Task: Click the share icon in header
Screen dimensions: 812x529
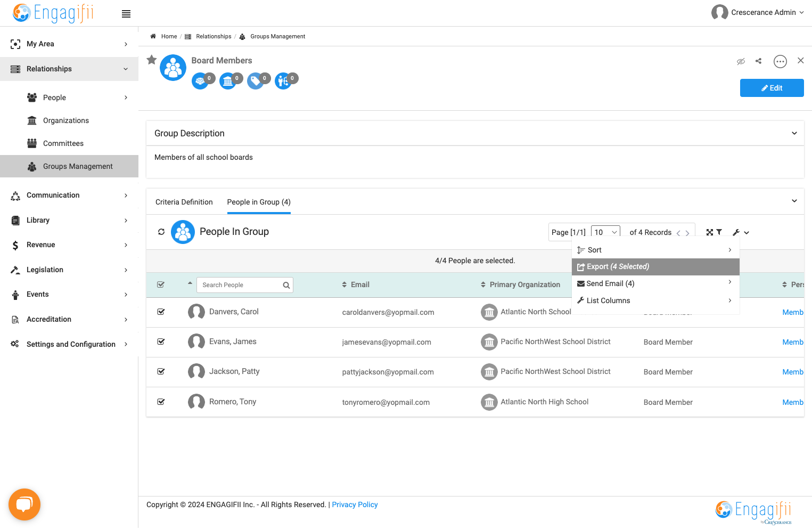Action: tap(758, 61)
